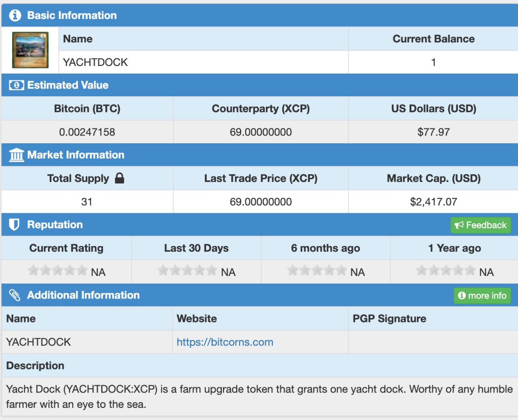Screen dimensions: 518x420
Task: Click the green more info button
Action: [x=482, y=295]
